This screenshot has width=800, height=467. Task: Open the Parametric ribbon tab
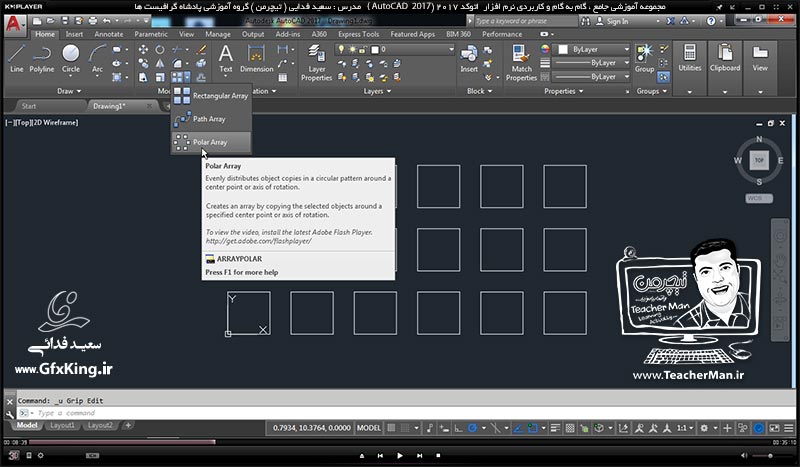tap(151, 34)
